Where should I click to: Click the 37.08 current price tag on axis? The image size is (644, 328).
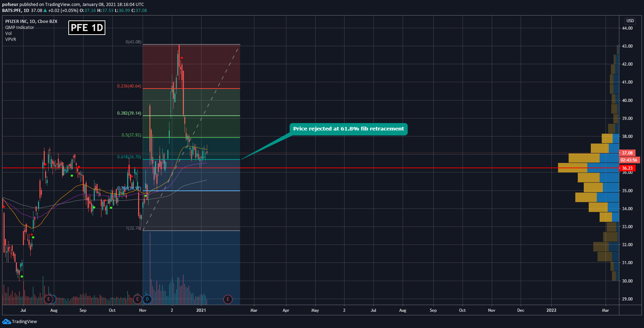point(627,153)
